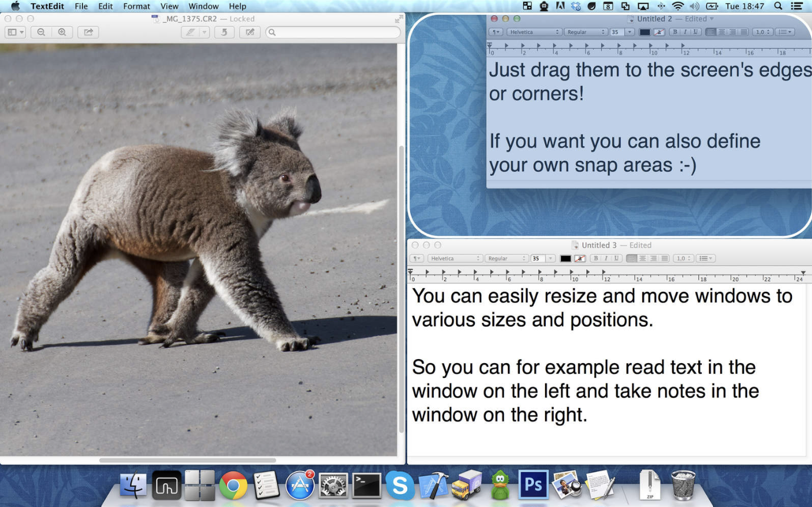Align text centered in Untitled 3
Screen dimensions: 812x507
pyautogui.click(x=643, y=258)
